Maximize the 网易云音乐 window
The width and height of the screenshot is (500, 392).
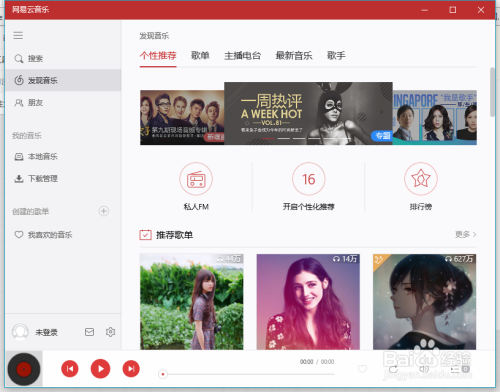click(453, 10)
